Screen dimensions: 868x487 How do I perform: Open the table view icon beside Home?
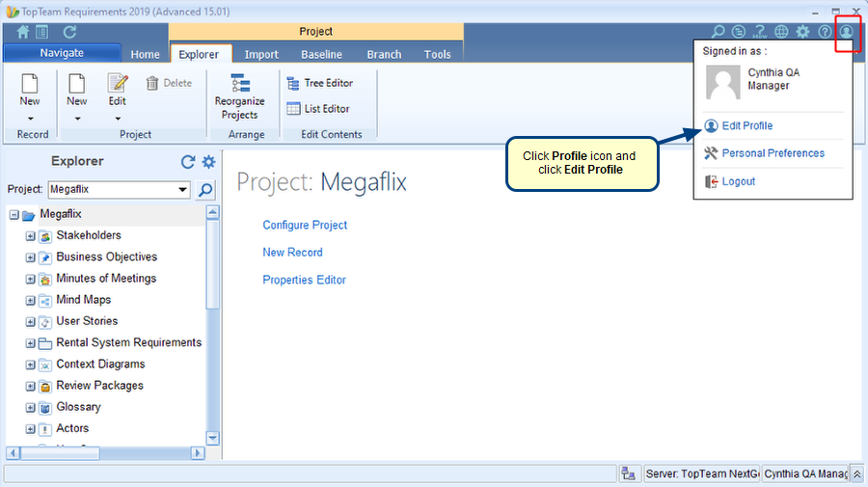(x=42, y=32)
